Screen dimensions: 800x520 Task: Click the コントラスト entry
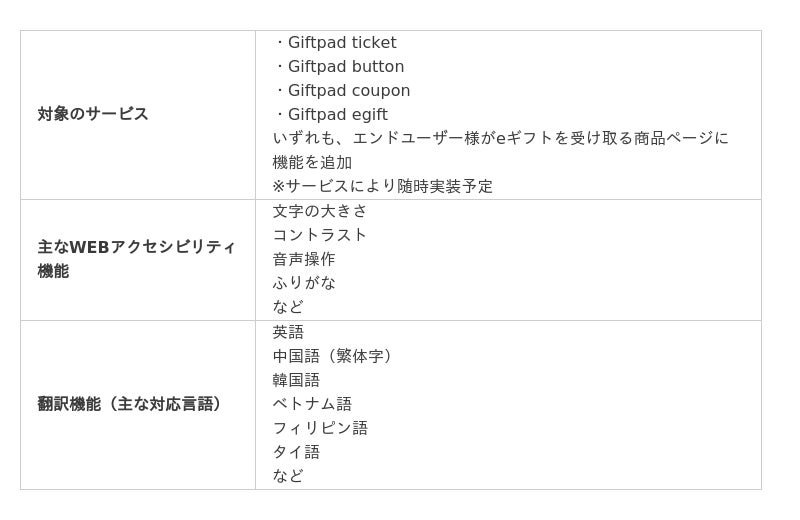(319, 235)
